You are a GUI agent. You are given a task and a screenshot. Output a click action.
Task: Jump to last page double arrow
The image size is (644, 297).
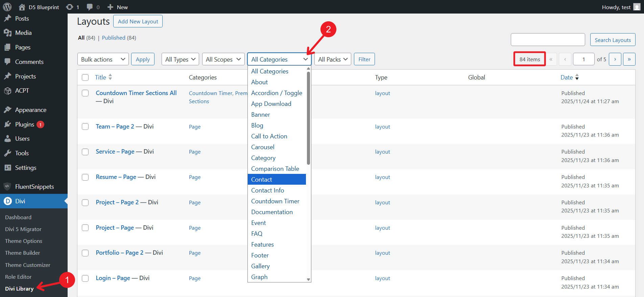629,59
